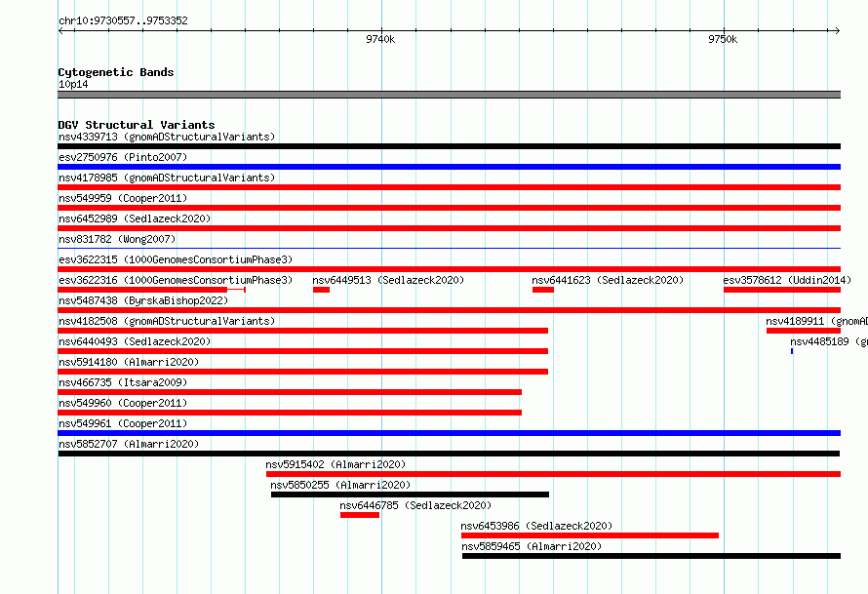Image resolution: width=868 pixels, height=594 pixels.
Task: Select the black nsv5859465 variant bar
Action: (x=651, y=556)
